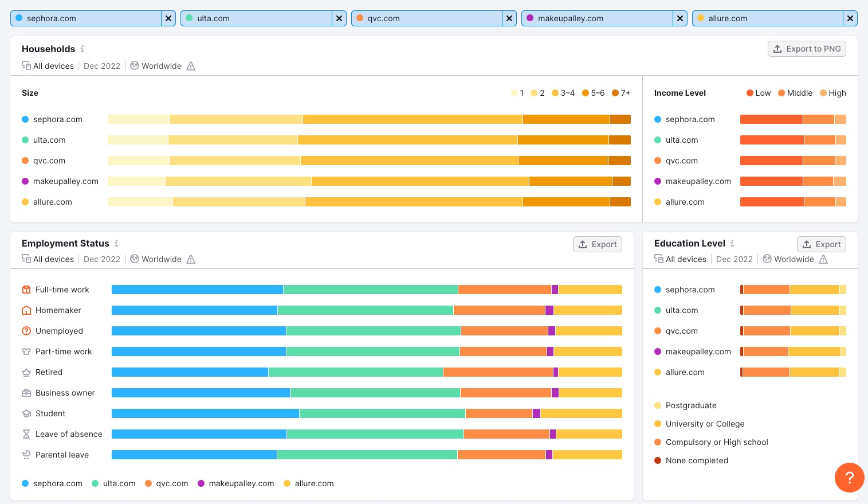The width and height of the screenshot is (868, 504).
Task: Click qvc.com label in Size chart
Action: click(49, 161)
